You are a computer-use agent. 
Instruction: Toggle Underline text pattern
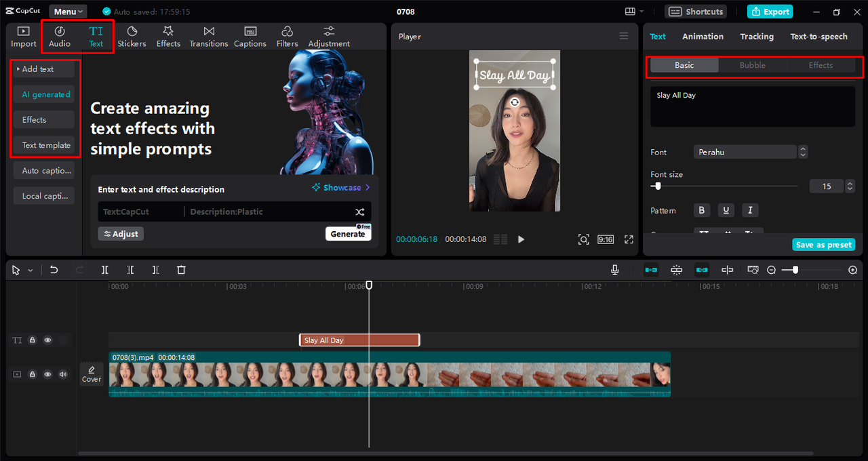tap(726, 210)
